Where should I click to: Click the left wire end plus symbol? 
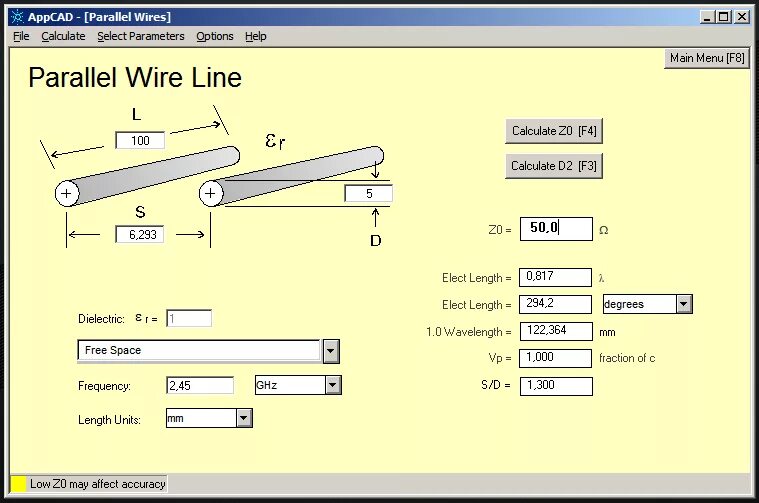(x=66, y=194)
